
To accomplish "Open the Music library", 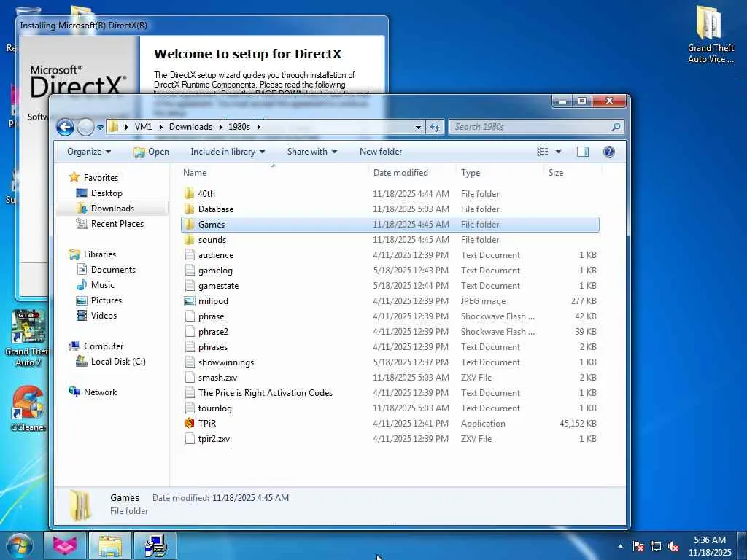I will coord(102,285).
